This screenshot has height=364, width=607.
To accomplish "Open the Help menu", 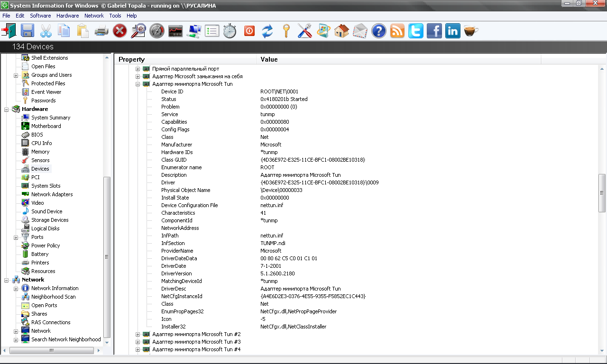I will (x=132, y=16).
